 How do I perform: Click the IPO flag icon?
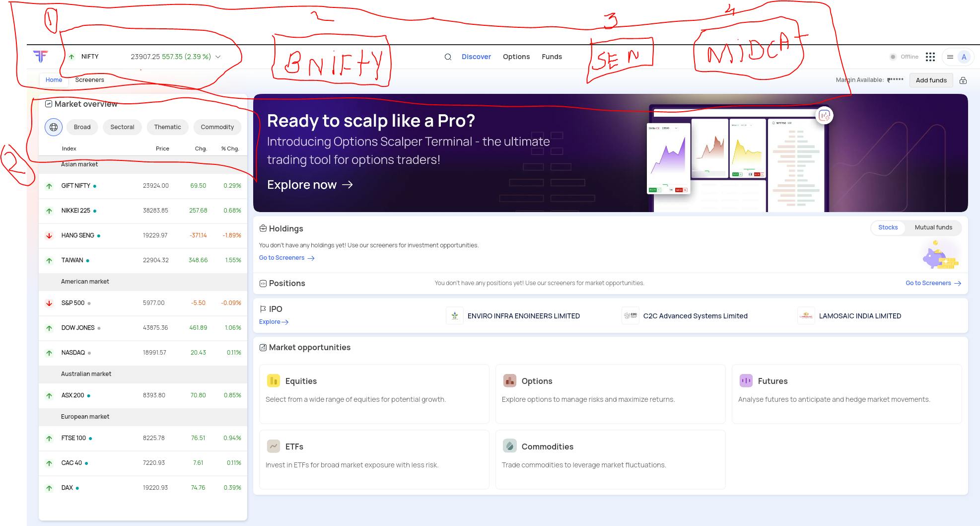point(263,309)
